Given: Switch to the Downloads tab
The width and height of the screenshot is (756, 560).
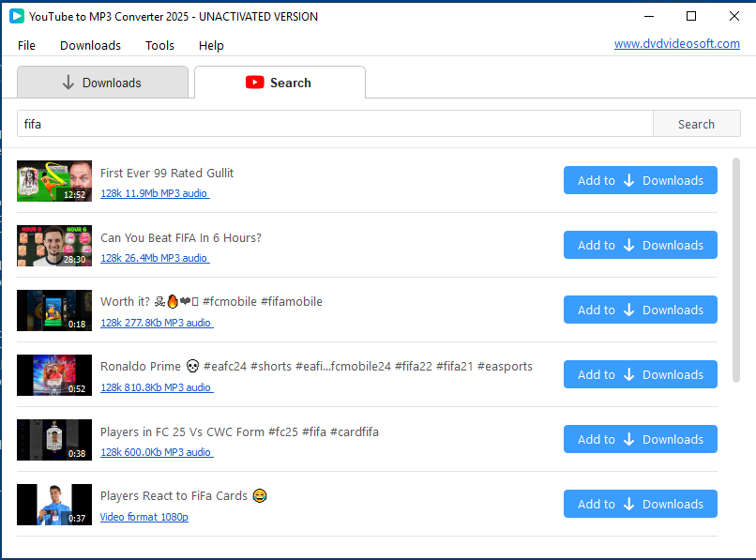Looking at the screenshot, I should click(x=102, y=83).
